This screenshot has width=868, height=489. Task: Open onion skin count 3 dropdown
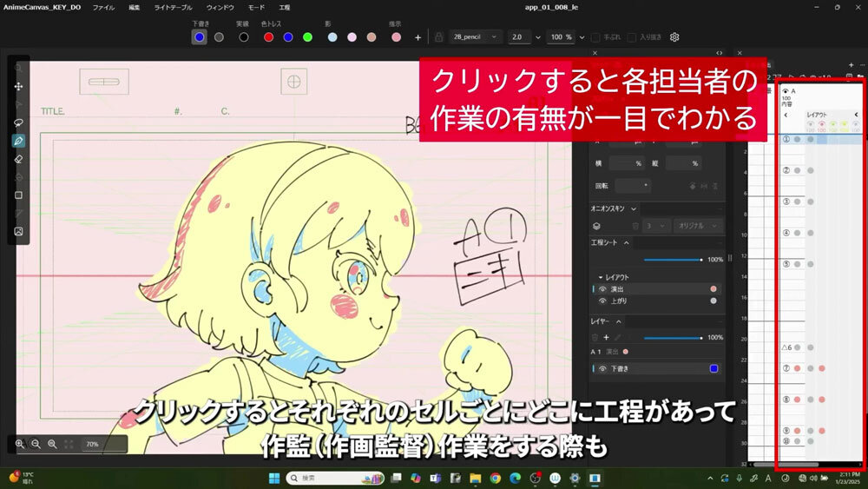[x=657, y=226]
